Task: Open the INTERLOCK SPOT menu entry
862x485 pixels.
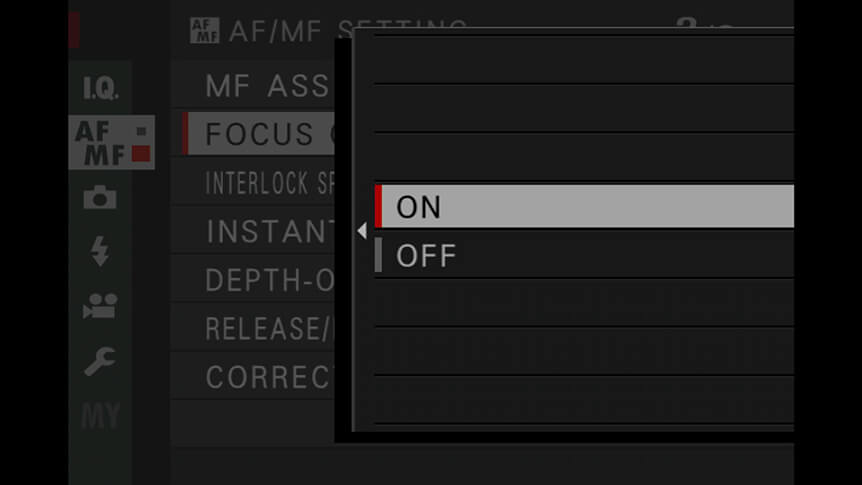Action: [253, 183]
